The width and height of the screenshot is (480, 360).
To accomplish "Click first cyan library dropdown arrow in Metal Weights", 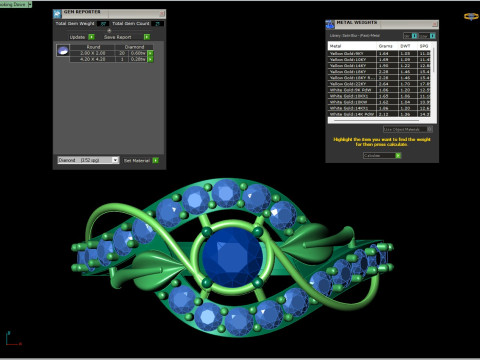I will click(x=414, y=36).
